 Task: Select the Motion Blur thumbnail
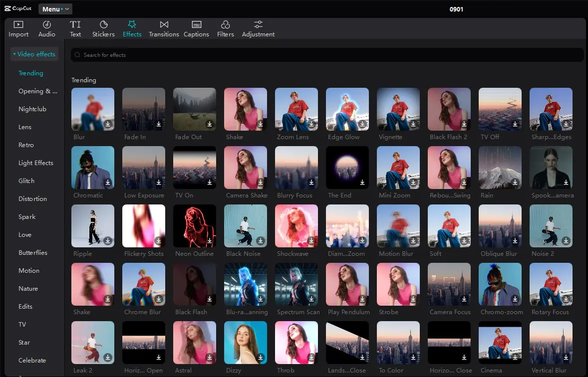[398, 225]
